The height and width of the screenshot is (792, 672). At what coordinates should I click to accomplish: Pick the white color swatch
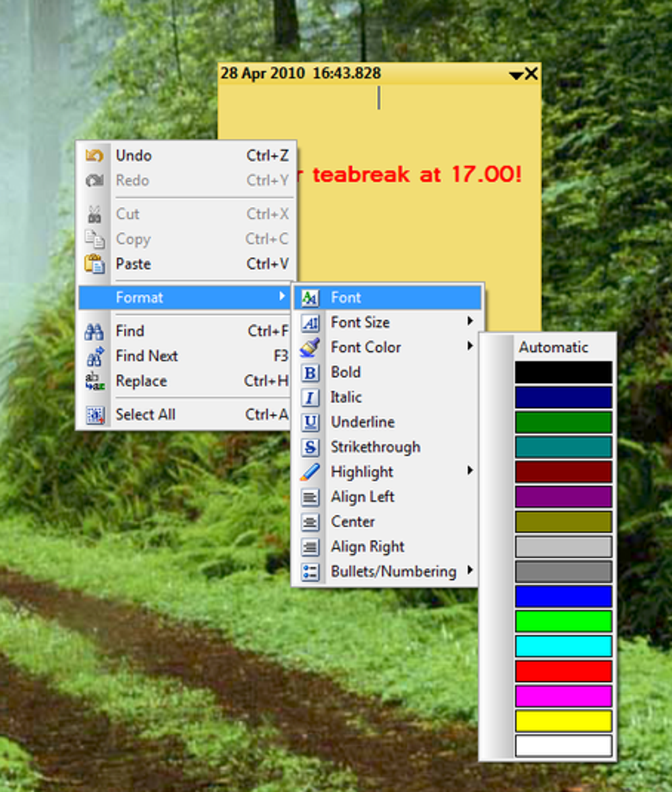coord(563,746)
